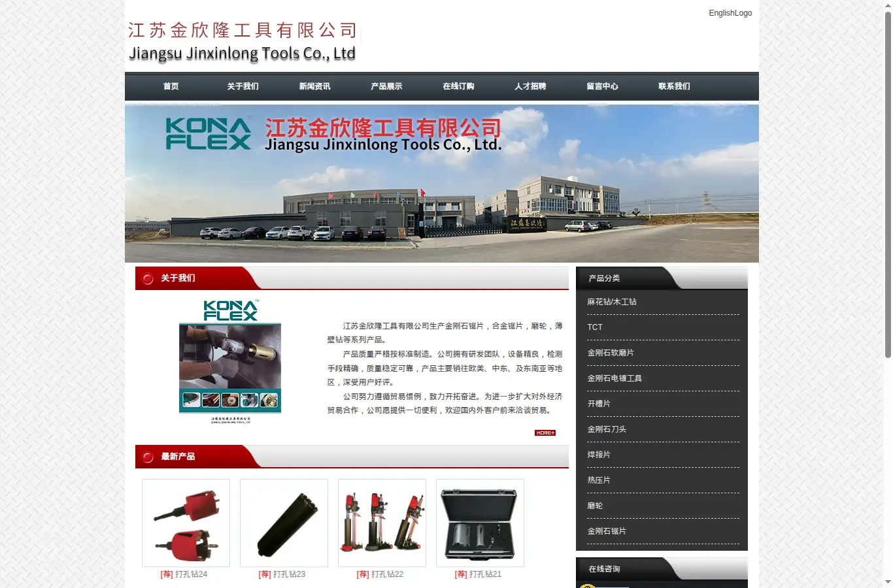893x588 pixels.
Task: Click the factory banner image
Action: point(442,184)
